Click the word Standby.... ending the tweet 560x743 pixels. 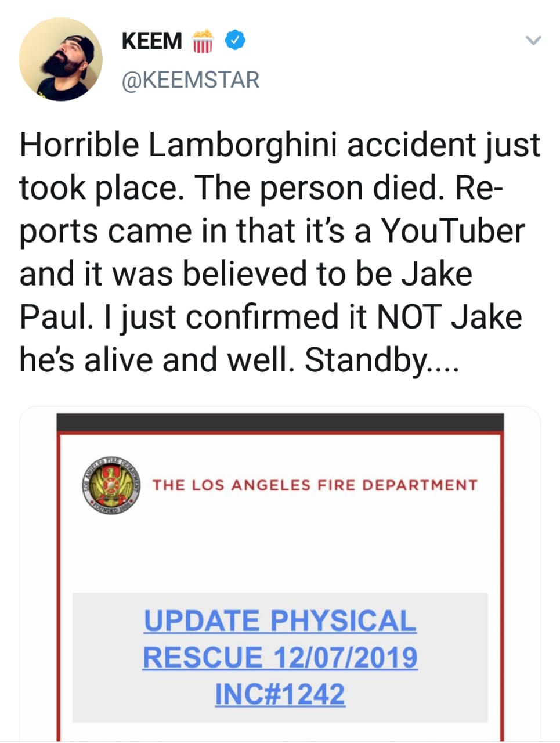(x=382, y=360)
